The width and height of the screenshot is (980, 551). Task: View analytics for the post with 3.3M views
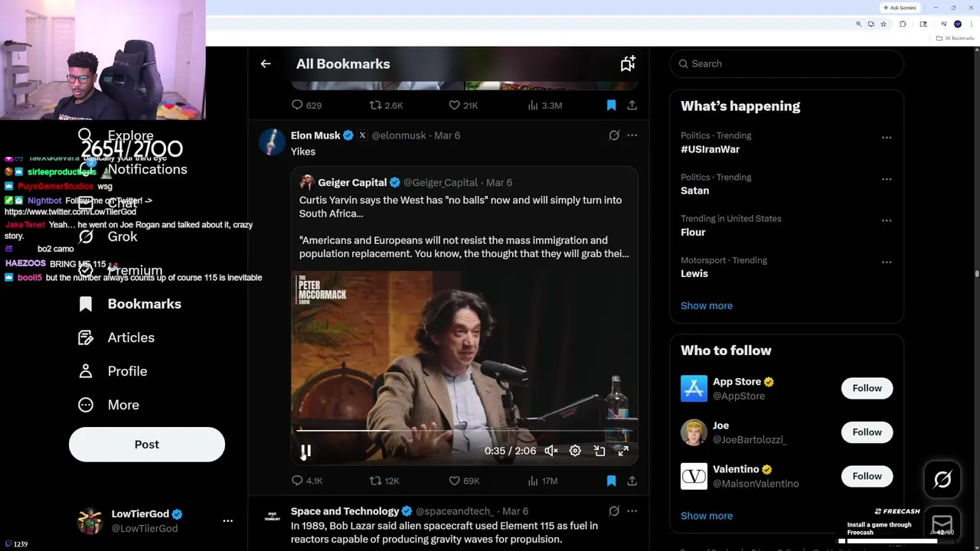pyautogui.click(x=545, y=105)
